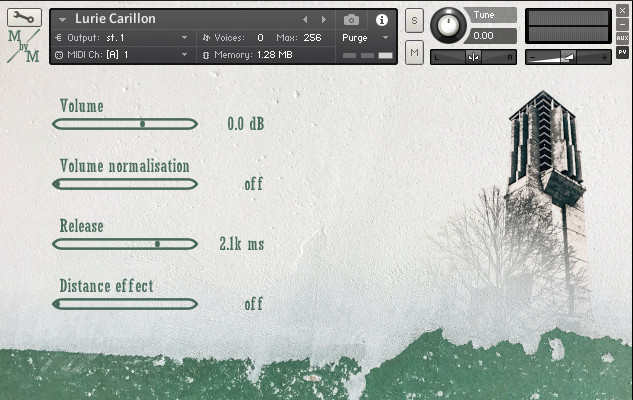
Task: Click the M by M logo
Action: 23,45
